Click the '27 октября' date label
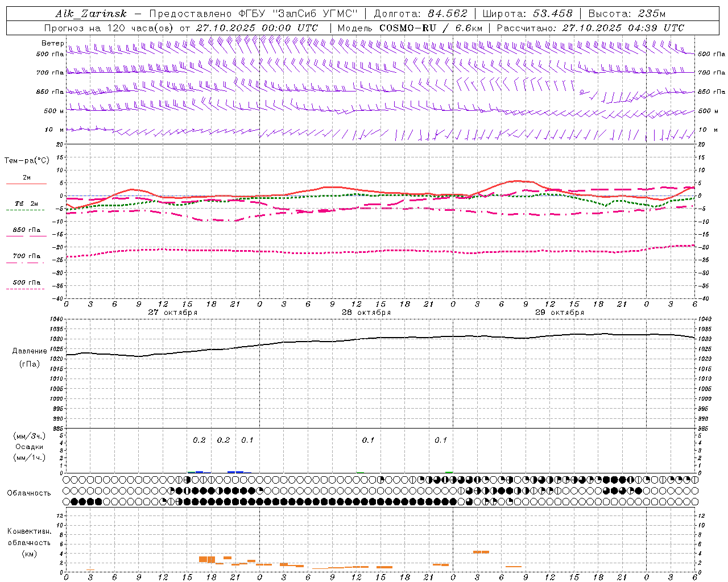 173,313
